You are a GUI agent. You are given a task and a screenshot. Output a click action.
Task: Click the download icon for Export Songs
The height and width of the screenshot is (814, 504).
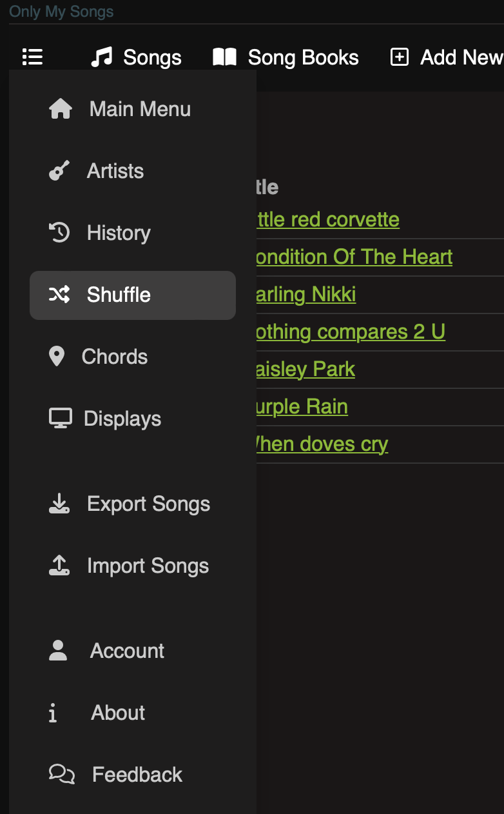[59, 504]
